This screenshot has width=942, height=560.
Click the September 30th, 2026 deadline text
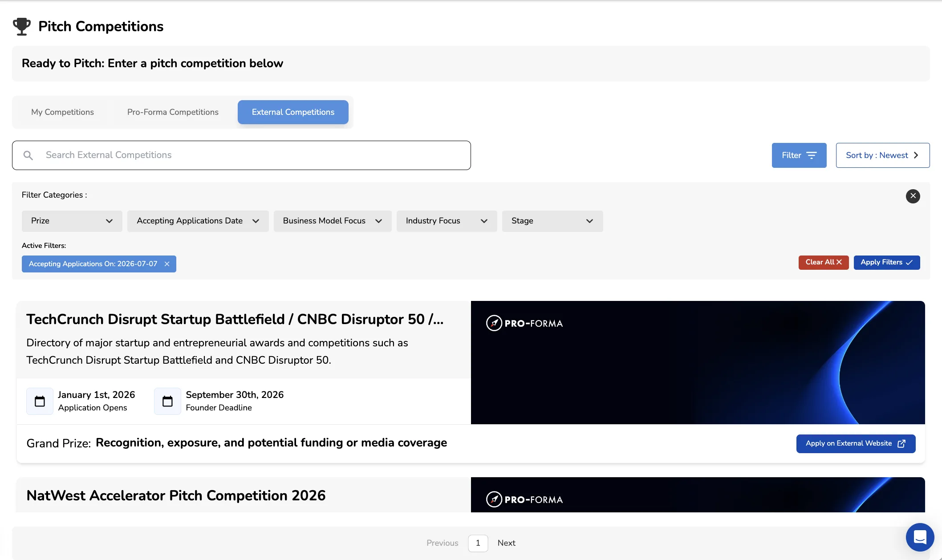tap(235, 395)
